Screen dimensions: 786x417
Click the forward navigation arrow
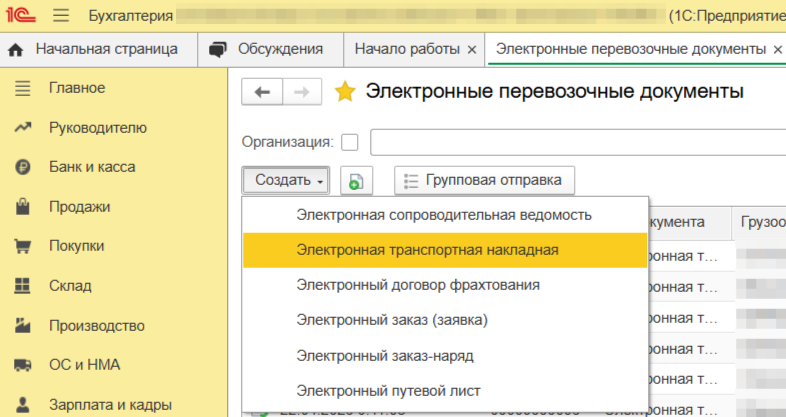pyautogui.click(x=301, y=92)
